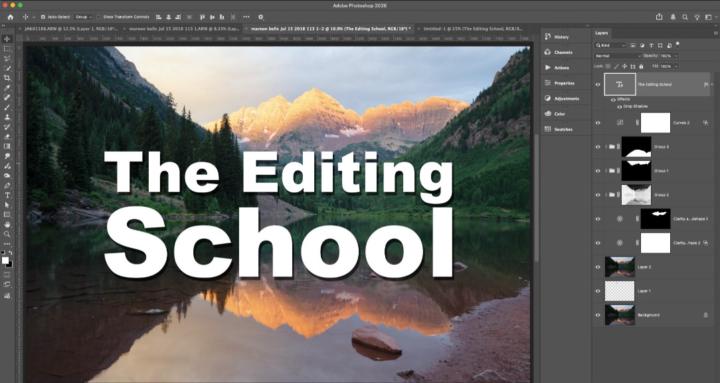The width and height of the screenshot is (720, 383).
Task: Switch to the second document tab
Action: click(182, 28)
